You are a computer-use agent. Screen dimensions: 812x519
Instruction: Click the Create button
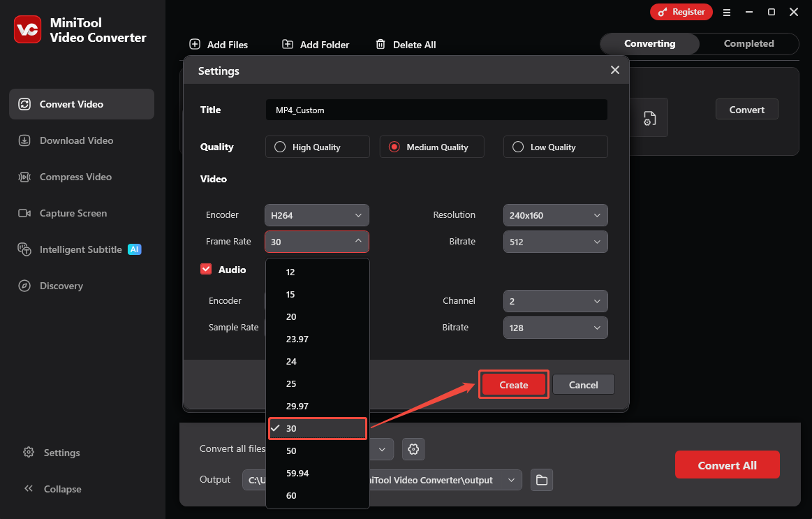(513, 384)
